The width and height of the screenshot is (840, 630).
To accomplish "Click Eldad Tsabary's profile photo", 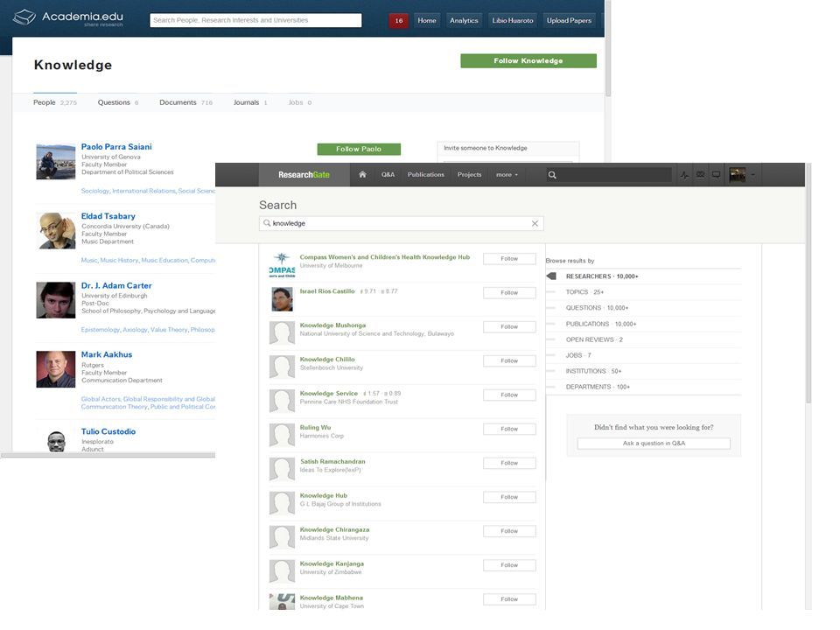I will (56, 231).
